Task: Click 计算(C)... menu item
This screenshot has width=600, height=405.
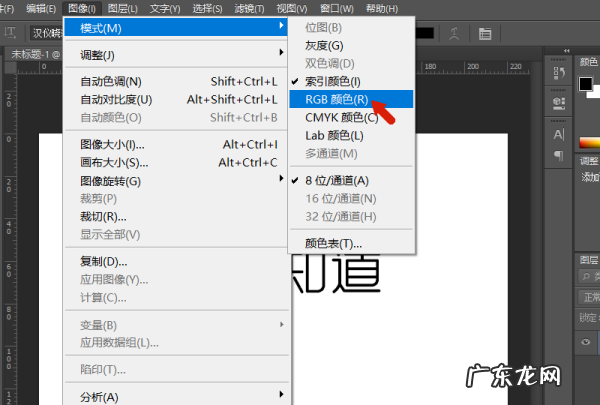Action: tap(176, 297)
